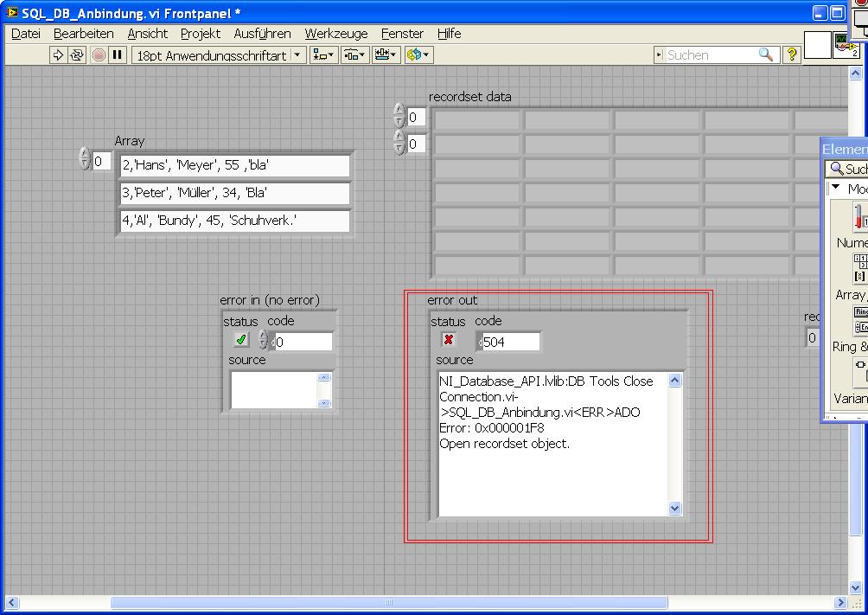Click the error in code stepper
This screenshot has width=868, height=615.
[x=264, y=340]
